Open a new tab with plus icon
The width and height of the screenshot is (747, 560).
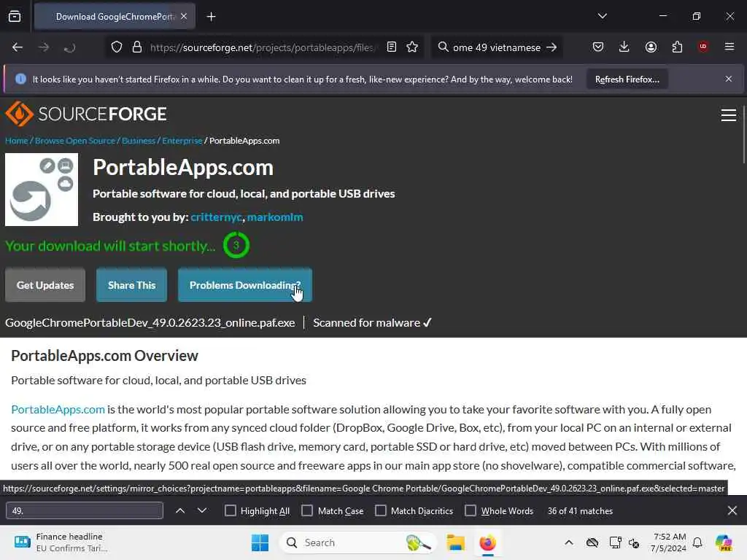click(211, 17)
